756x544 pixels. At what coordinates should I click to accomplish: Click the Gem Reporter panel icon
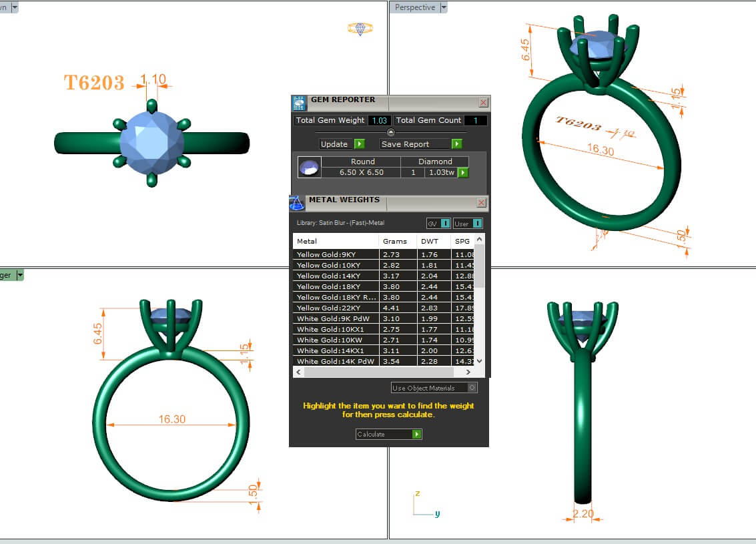[299, 103]
